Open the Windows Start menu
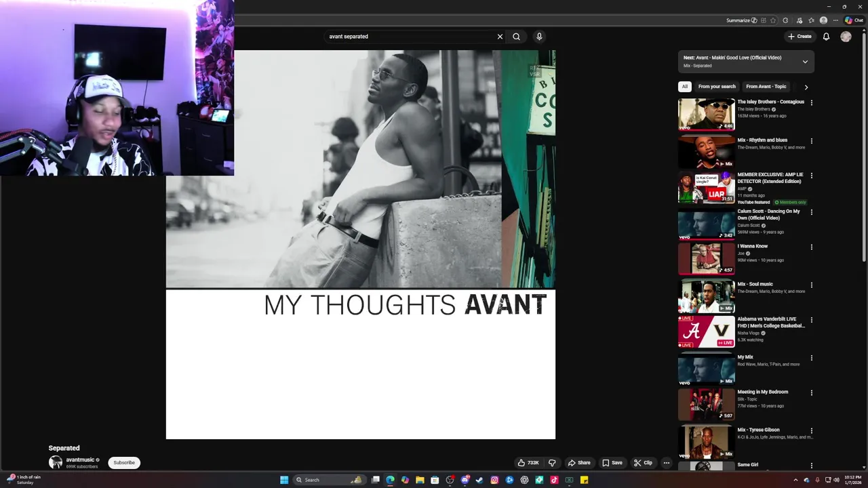The width and height of the screenshot is (868, 488). (x=284, y=480)
